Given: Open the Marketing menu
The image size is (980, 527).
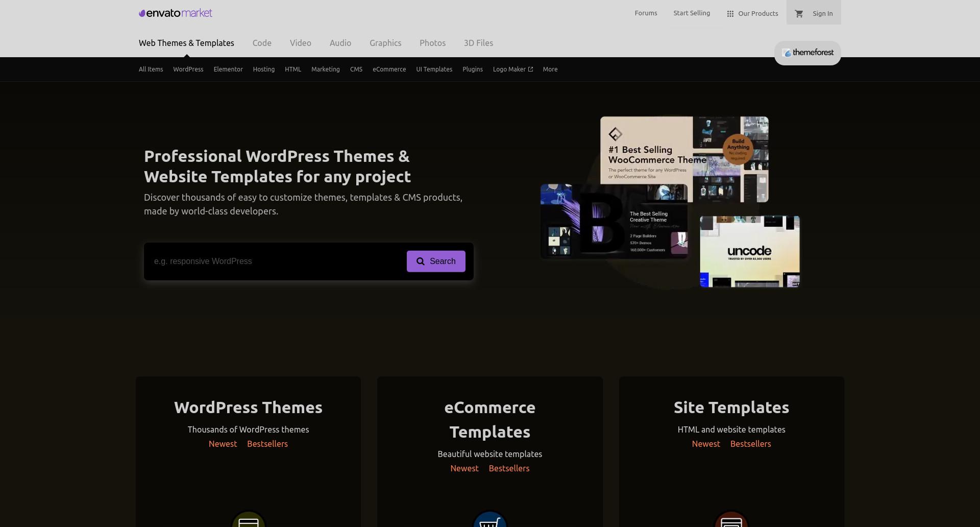Looking at the screenshot, I should [x=326, y=69].
